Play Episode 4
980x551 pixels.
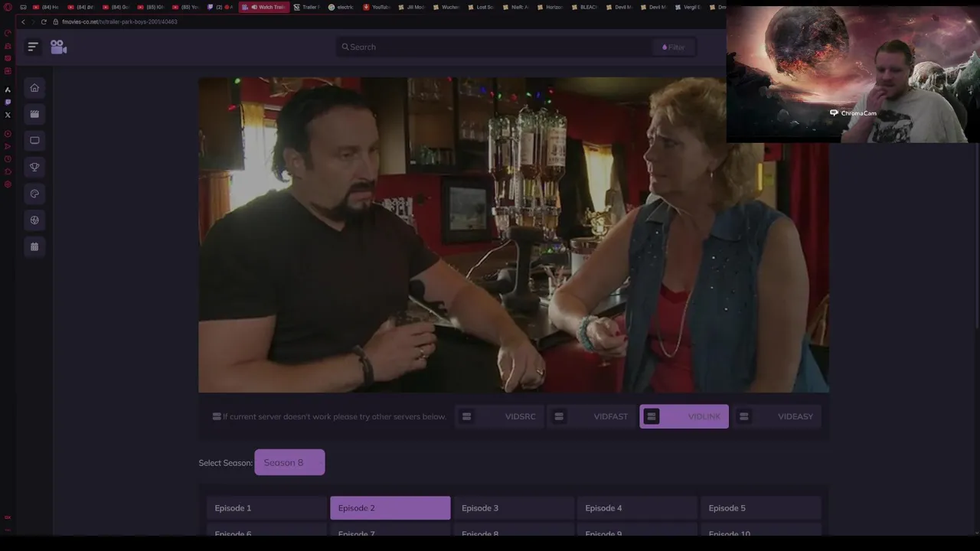(637, 508)
